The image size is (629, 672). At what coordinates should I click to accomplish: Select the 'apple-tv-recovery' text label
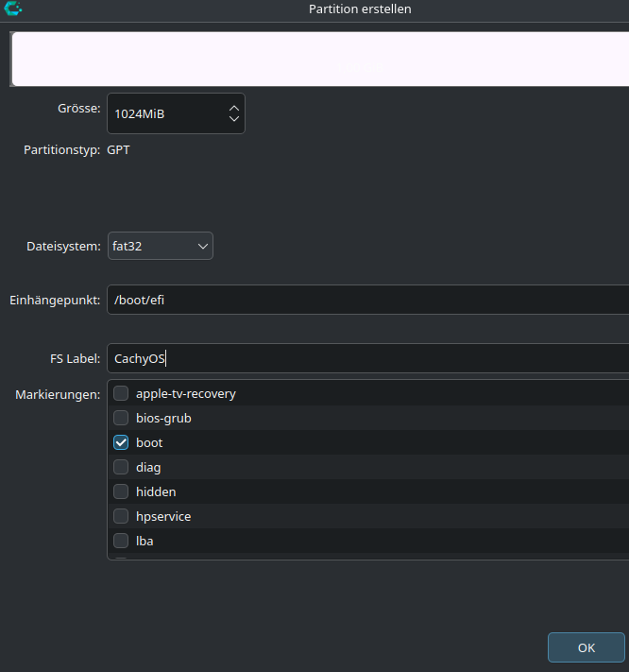(x=186, y=394)
